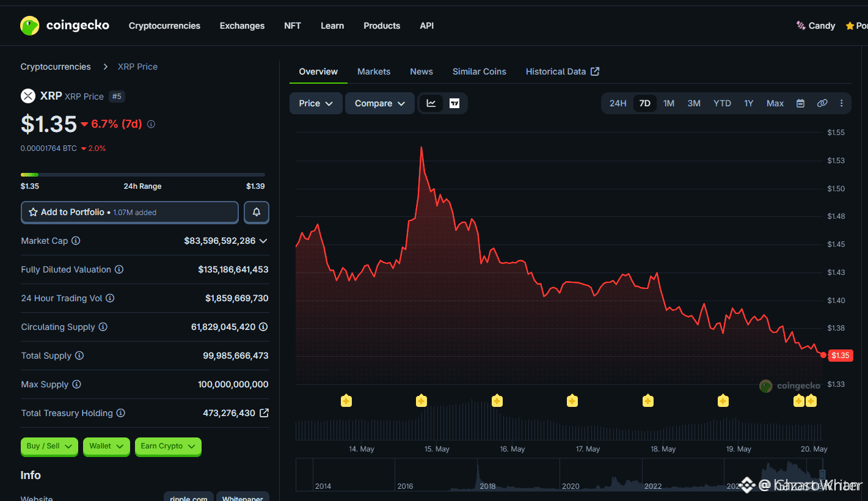Open the calendar date range picker
Image resolution: width=868 pixels, height=501 pixels.
800,103
